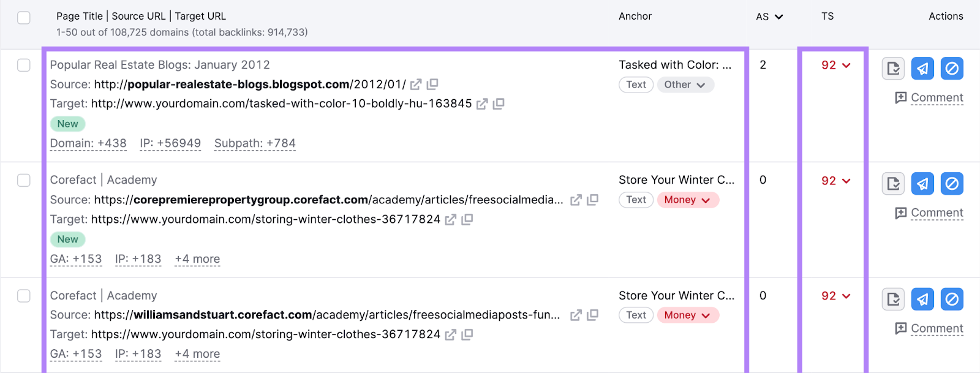980x373 pixels.
Task: Send corepremierepropertygroup link to Remove
Action: pyautogui.click(x=922, y=183)
